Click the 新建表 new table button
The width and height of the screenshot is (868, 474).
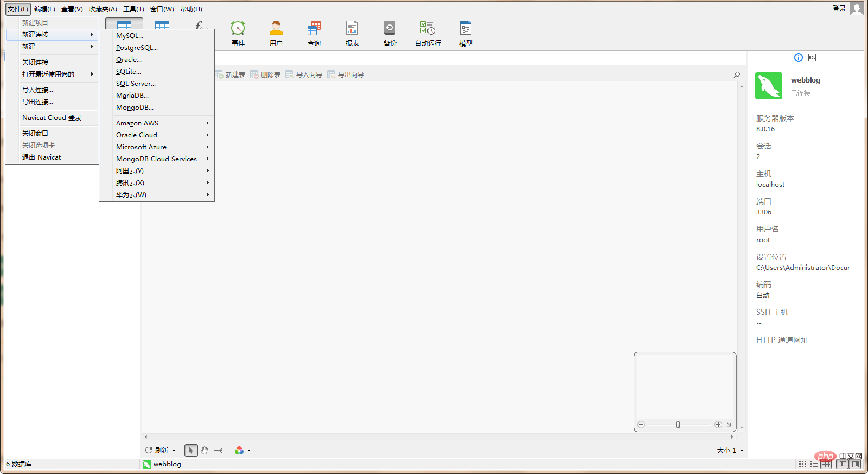(231, 74)
